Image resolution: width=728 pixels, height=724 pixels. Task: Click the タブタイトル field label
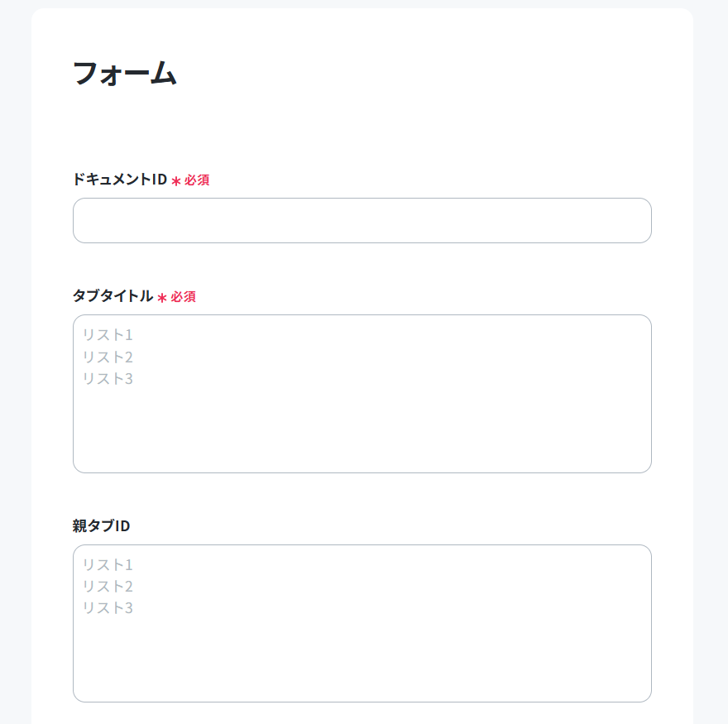[113, 296]
